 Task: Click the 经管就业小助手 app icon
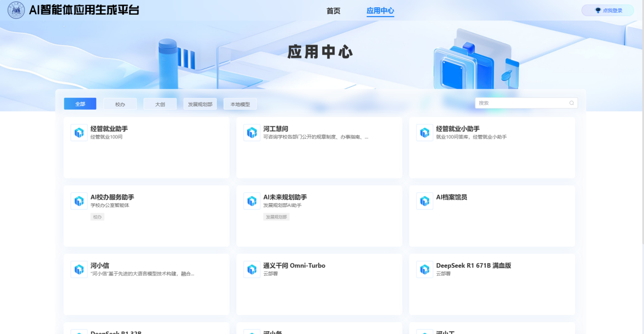tap(425, 133)
